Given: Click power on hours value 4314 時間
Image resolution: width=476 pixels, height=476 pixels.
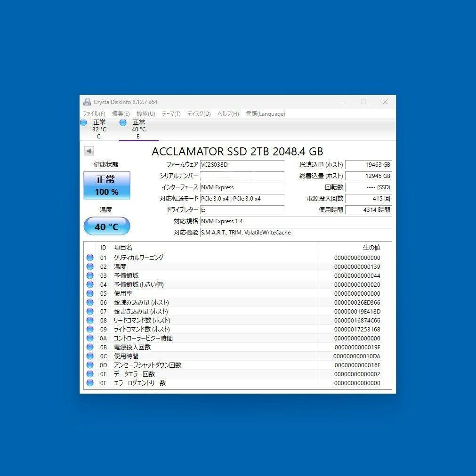Looking at the screenshot, I should click(369, 210).
